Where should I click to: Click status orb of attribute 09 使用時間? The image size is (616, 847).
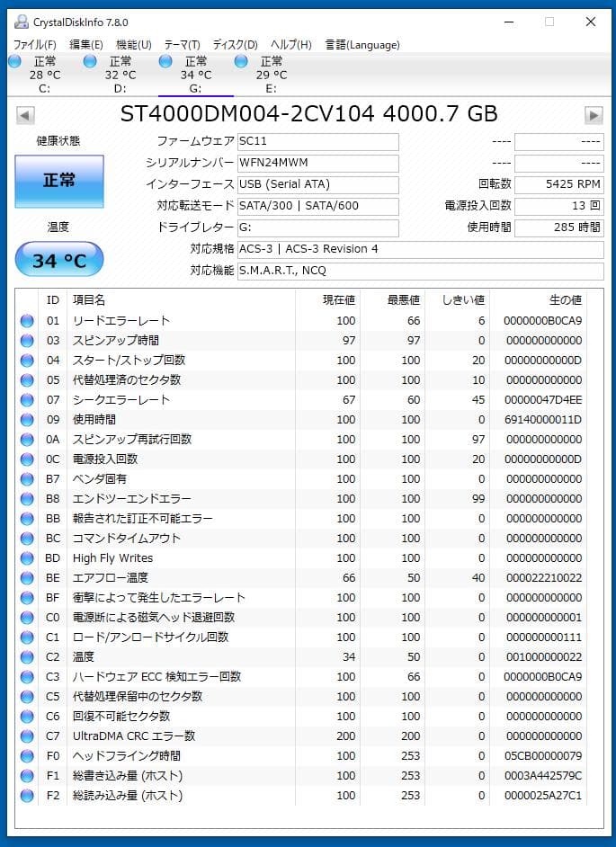(27, 420)
